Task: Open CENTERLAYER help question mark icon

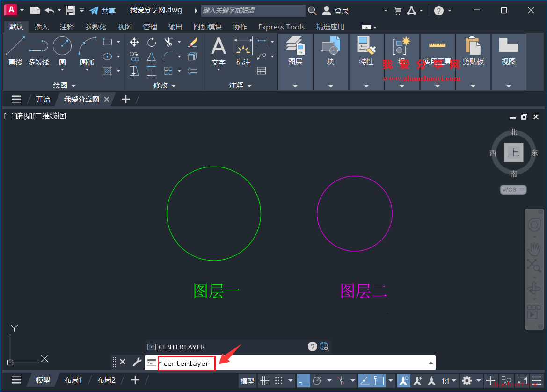Action: [312, 347]
